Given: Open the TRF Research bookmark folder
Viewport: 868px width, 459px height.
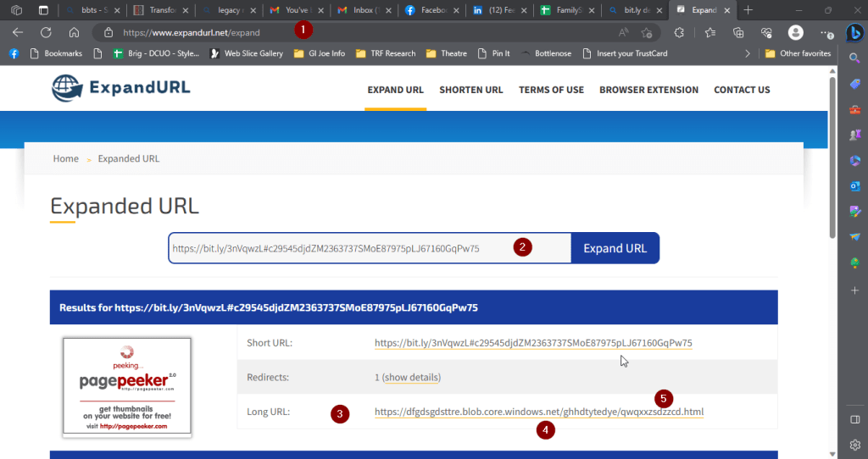Looking at the screenshot, I should coord(386,53).
